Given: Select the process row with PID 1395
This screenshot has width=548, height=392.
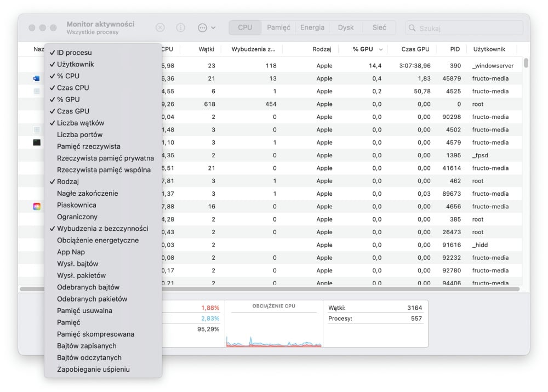Looking at the screenshot, I should (x=270, y=155).
